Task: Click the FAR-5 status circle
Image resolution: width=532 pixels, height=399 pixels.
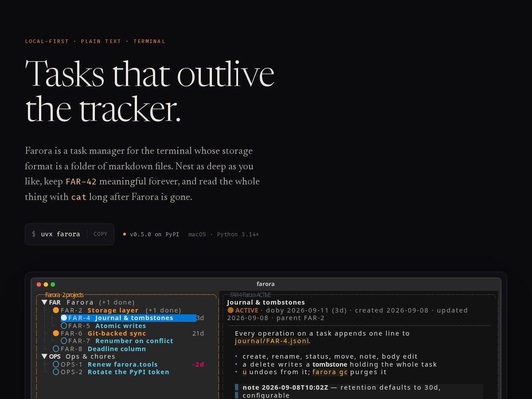Action: 64,326
